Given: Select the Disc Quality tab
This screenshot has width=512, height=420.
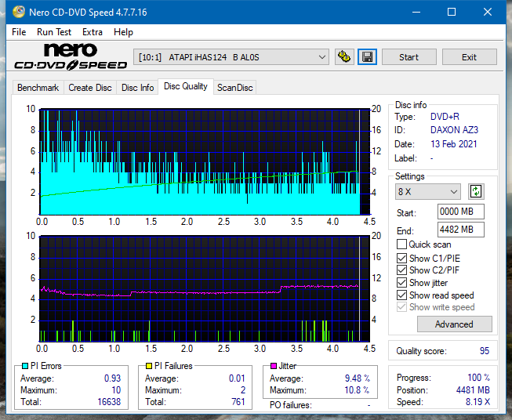Looking at the screenshot, I should click(x=186, y=86).
